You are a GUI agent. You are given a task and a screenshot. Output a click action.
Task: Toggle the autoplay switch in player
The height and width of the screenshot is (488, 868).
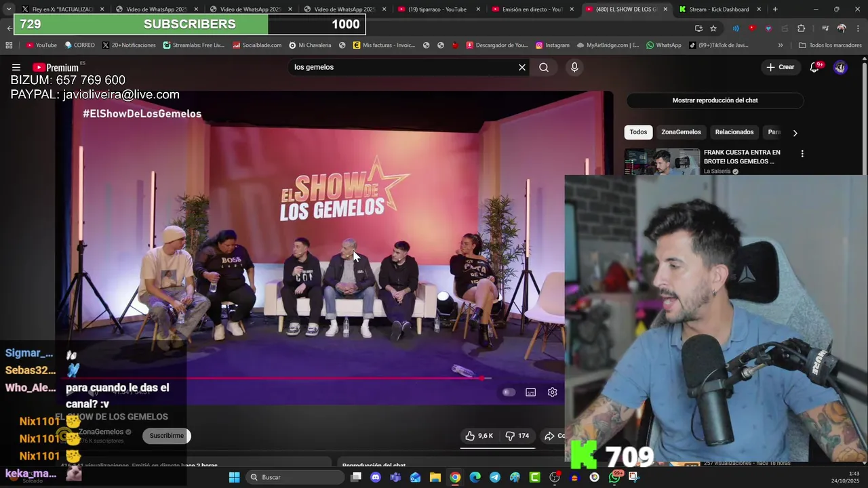tap(509, 392)
